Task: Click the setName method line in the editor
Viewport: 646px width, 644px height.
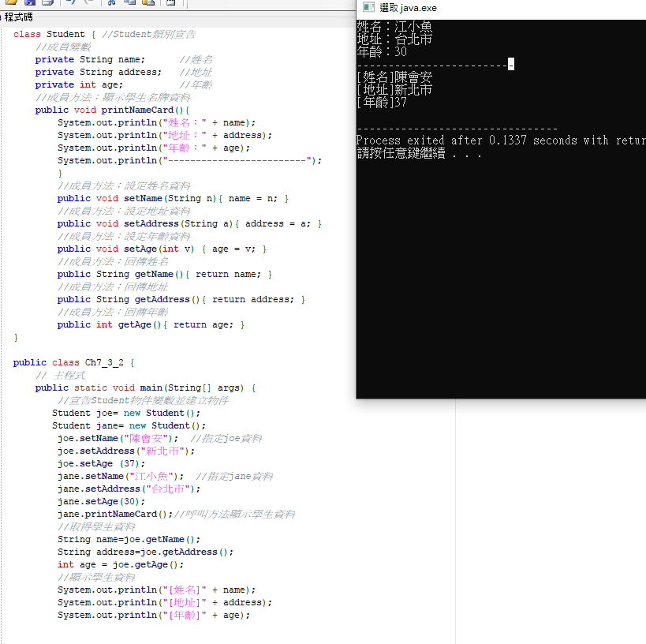Action: (172, 198)
